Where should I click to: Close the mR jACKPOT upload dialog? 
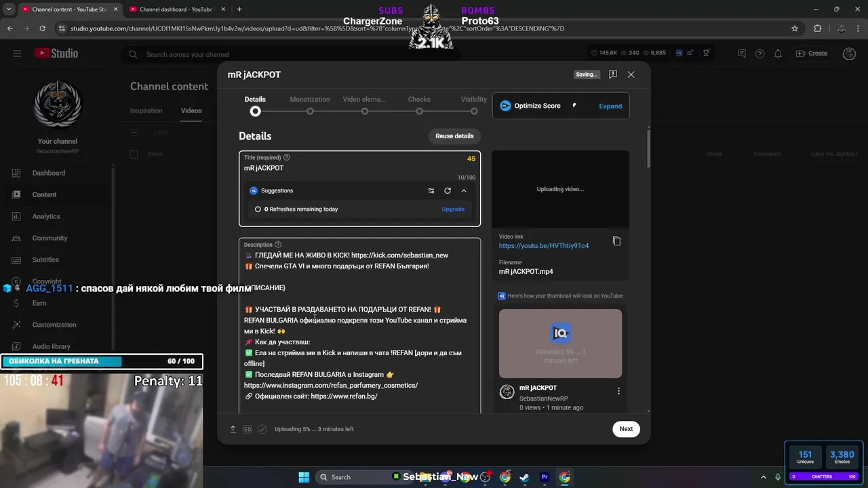click(x=631, y=75)
